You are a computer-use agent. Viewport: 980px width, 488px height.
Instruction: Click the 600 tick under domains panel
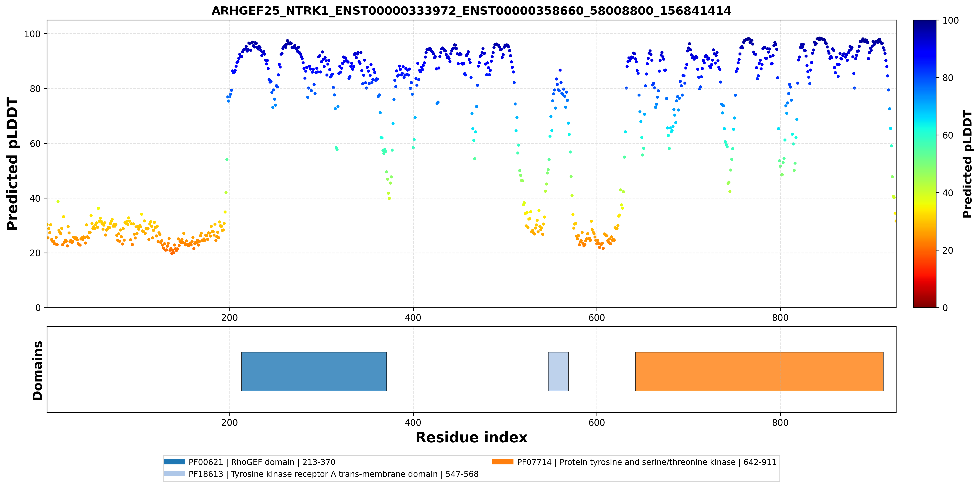tap(597, 423)
